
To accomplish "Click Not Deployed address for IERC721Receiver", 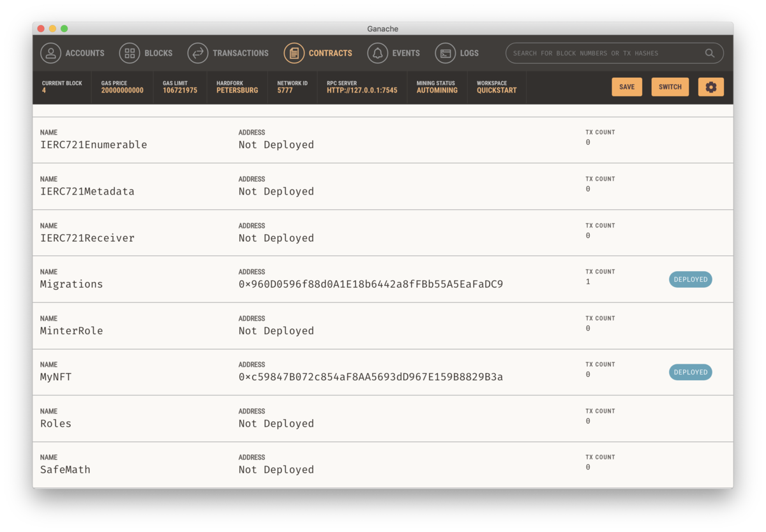I will coord(276,238).
